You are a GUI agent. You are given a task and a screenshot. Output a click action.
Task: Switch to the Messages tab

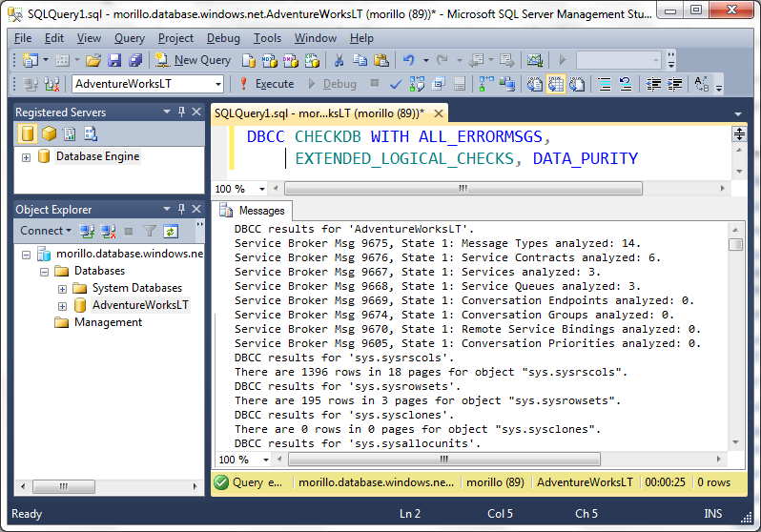pyautogui.click(x=253, y=211)
